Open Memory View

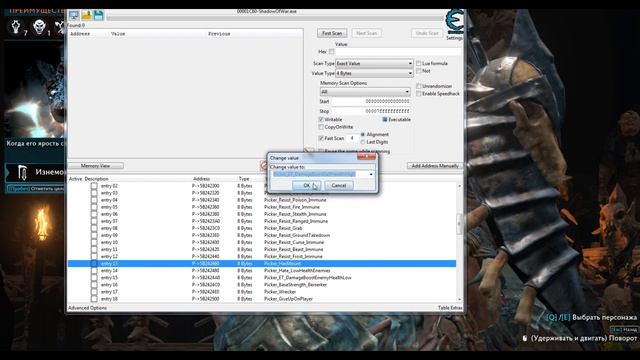click(x=96, y=166)
